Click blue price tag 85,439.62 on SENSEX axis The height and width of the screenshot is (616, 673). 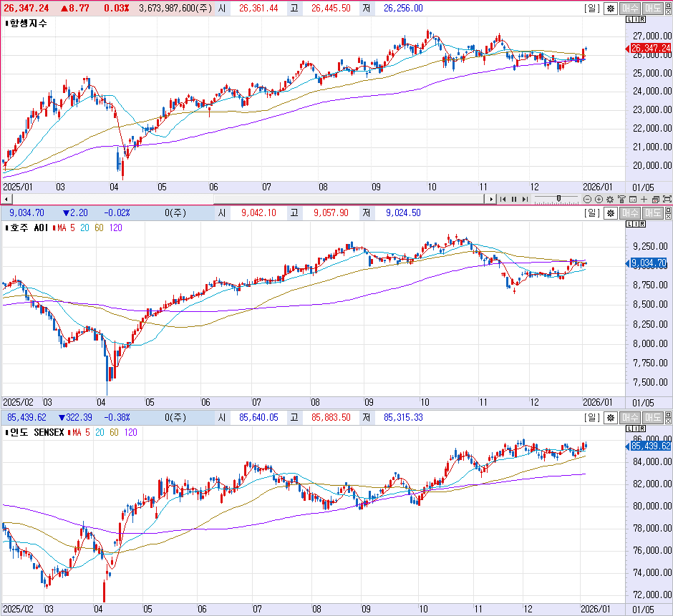point(649,446)
